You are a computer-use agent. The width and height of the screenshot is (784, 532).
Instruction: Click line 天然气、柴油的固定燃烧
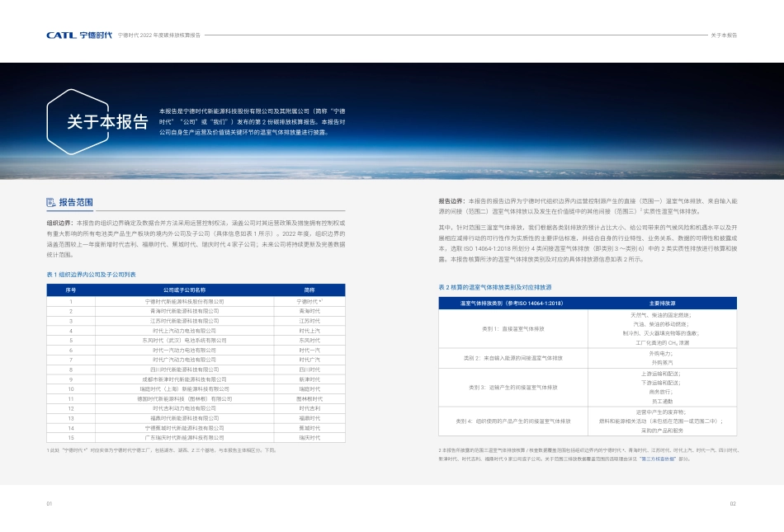[661, 316]
